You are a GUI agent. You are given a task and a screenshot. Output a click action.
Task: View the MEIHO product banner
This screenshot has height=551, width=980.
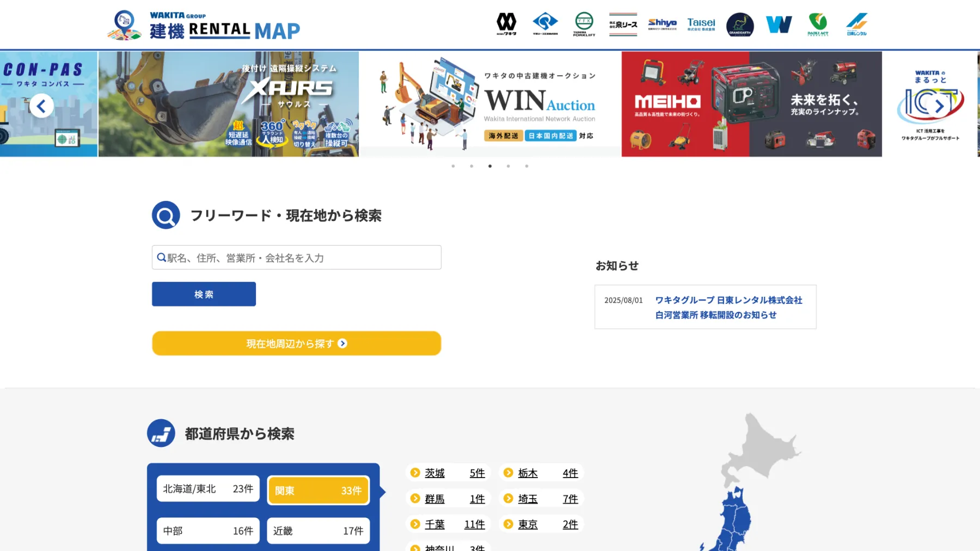tap(752, 104)
